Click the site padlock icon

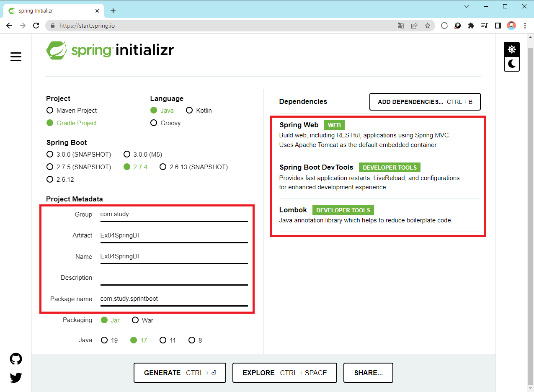53,26
